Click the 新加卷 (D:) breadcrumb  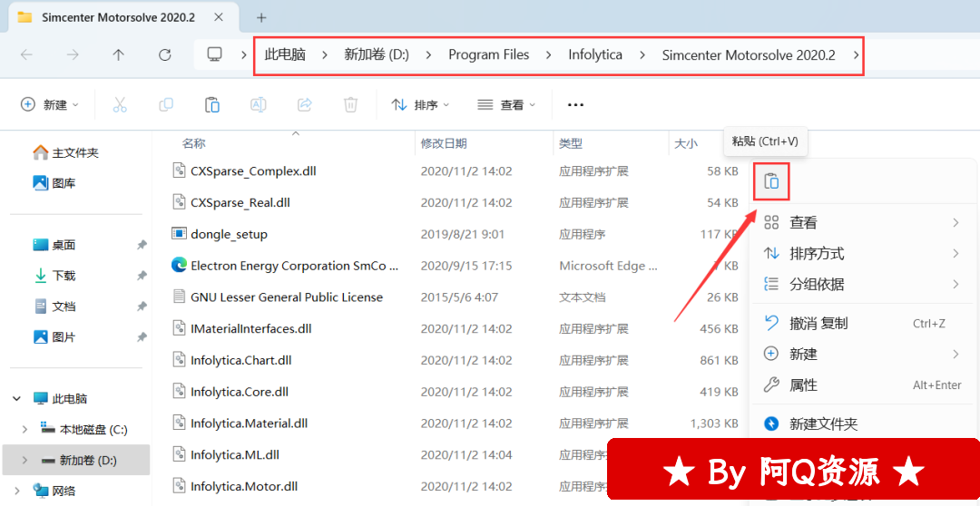[x=377, y=55]
